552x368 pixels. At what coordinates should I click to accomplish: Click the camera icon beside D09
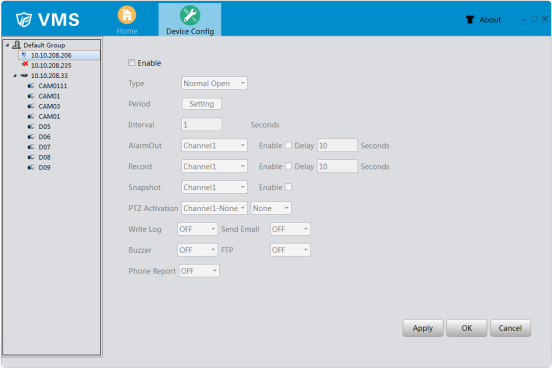[31, 167]
